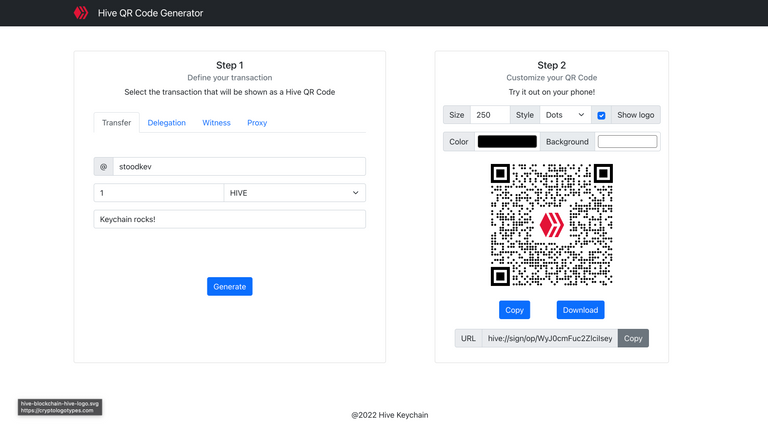Image resolution: width=768 pixels, height=425 pixels.
Task: Open the Delegation tab
Action: click(167, 122)
